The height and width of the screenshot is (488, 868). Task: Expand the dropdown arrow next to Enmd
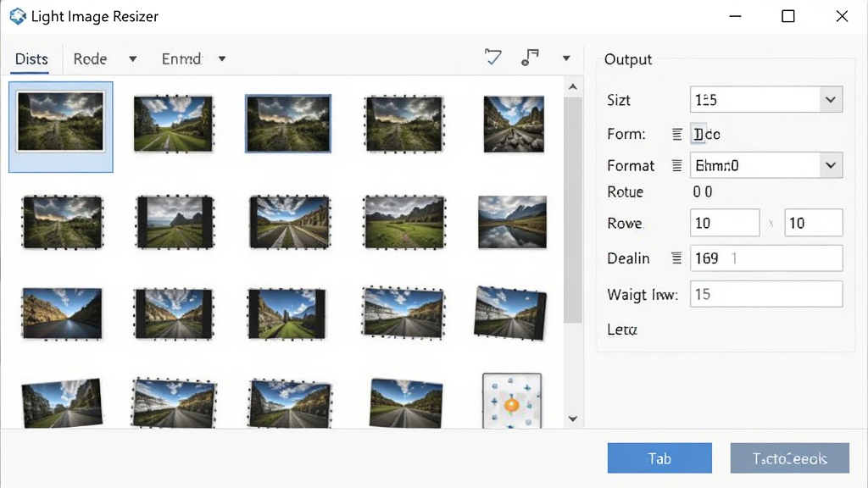222,58
